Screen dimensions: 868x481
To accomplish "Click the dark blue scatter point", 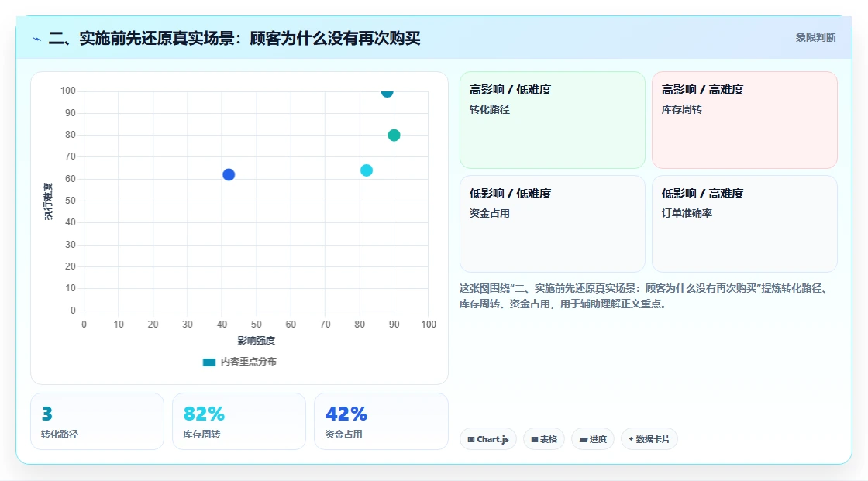I will coord(229,175).
